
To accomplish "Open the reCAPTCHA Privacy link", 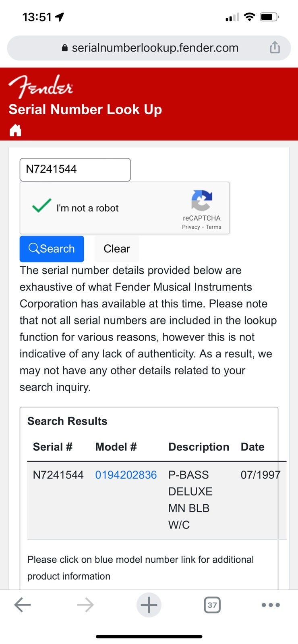I will (x=191, y=227).
